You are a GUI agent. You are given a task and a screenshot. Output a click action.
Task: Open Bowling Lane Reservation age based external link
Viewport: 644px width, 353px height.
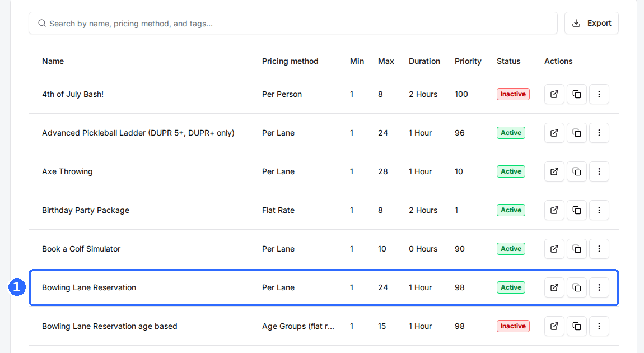point(554,326)
